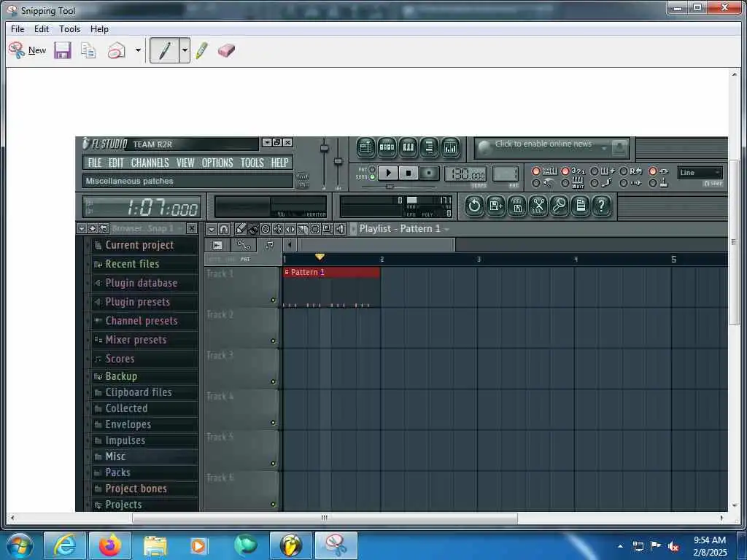Select the playlist Paint brush tool

point(253,229)
